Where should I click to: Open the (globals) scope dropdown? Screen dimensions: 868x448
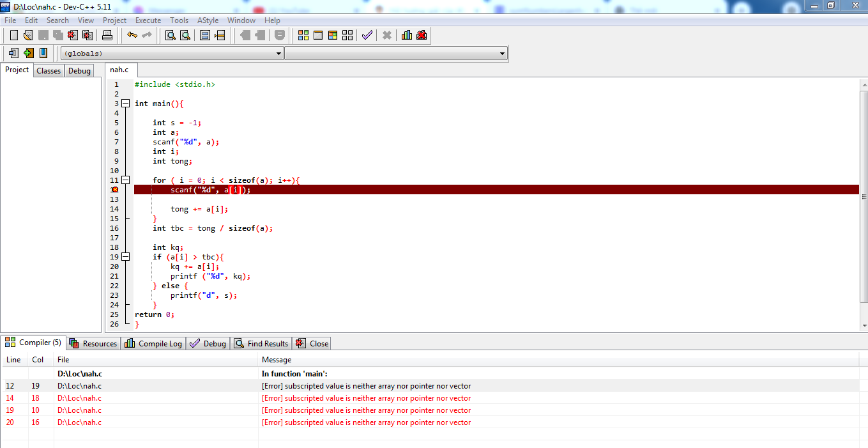click(172, 54)
